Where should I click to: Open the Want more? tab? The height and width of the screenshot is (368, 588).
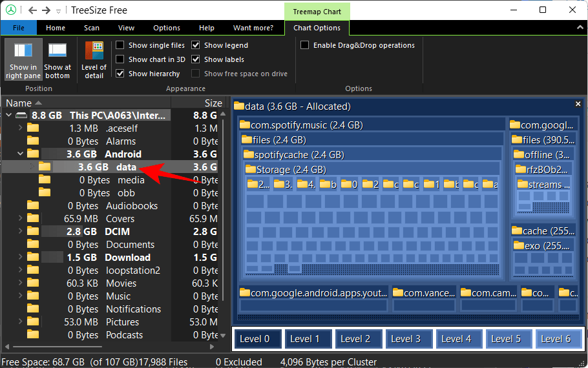(x=253, y=28)
